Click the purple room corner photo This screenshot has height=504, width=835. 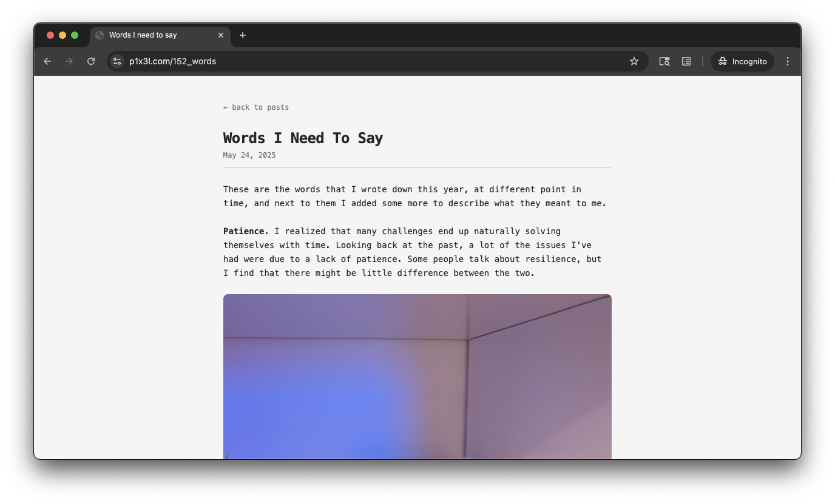tap(417, 376)
